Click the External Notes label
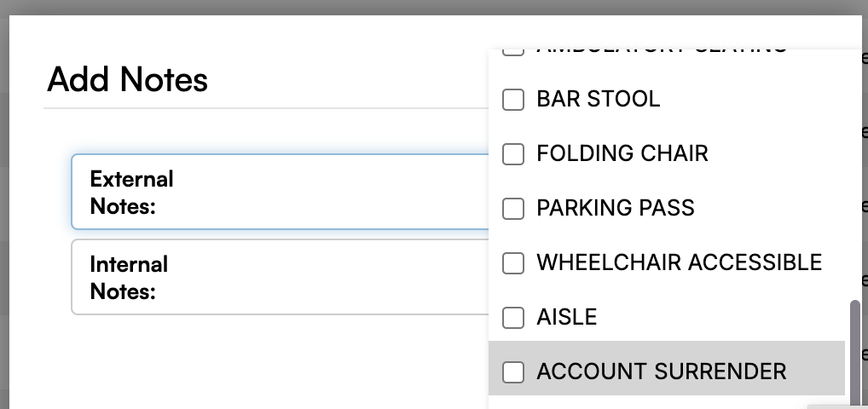 coord(132,192)
